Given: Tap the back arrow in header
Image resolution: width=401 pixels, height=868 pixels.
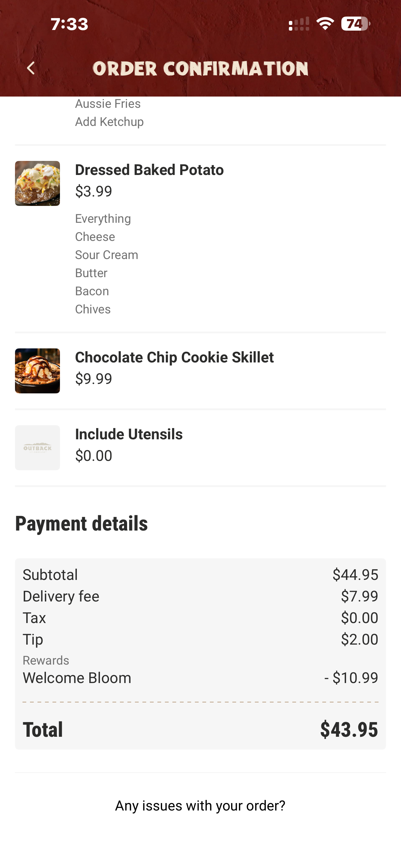Looking at the screenshot, I should point(31,68).
